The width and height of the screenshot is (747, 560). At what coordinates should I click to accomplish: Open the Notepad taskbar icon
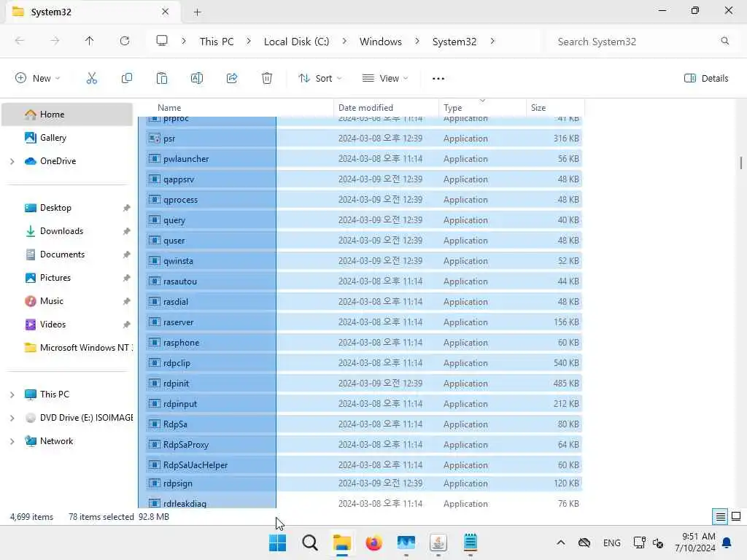[x=471, y=542]
